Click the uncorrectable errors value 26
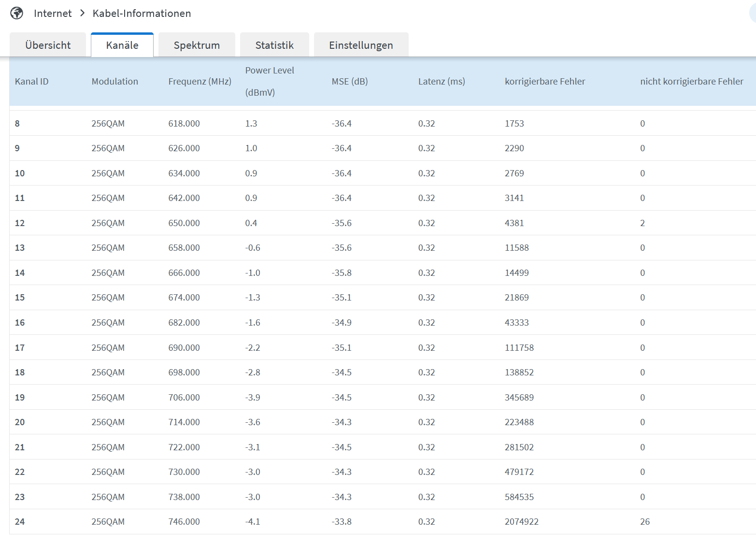 (645, 522)
